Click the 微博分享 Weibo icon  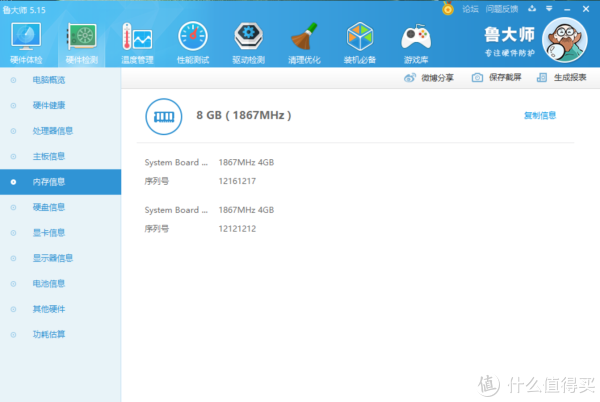[409, 78]
